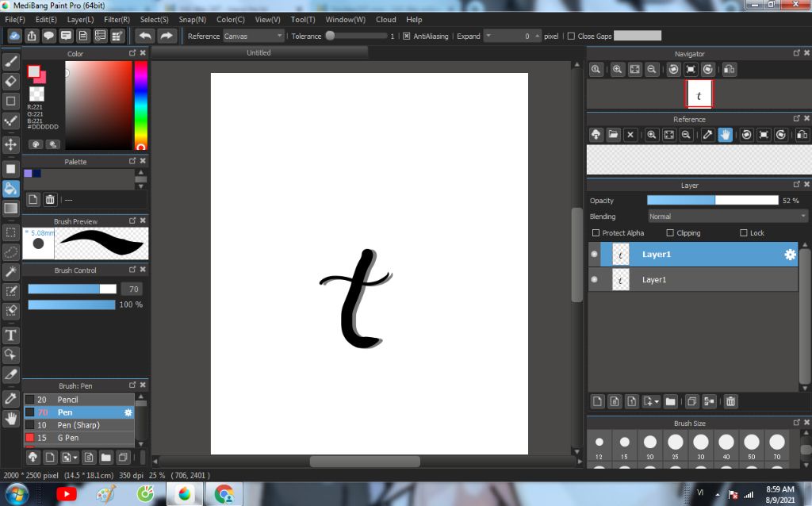Click the Expand pixel value stepper arrow
The image size is (812, 506).
[x=537, y=36]
